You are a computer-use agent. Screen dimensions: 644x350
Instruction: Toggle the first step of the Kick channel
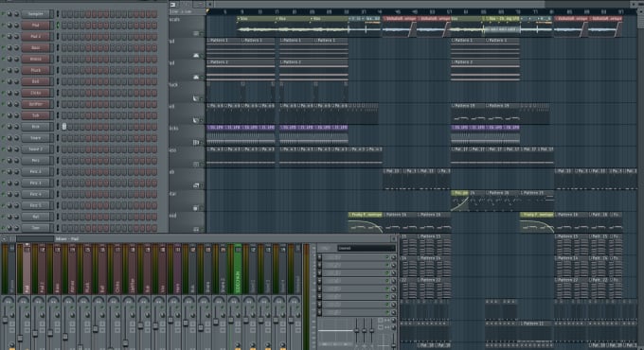pos(64,127)
